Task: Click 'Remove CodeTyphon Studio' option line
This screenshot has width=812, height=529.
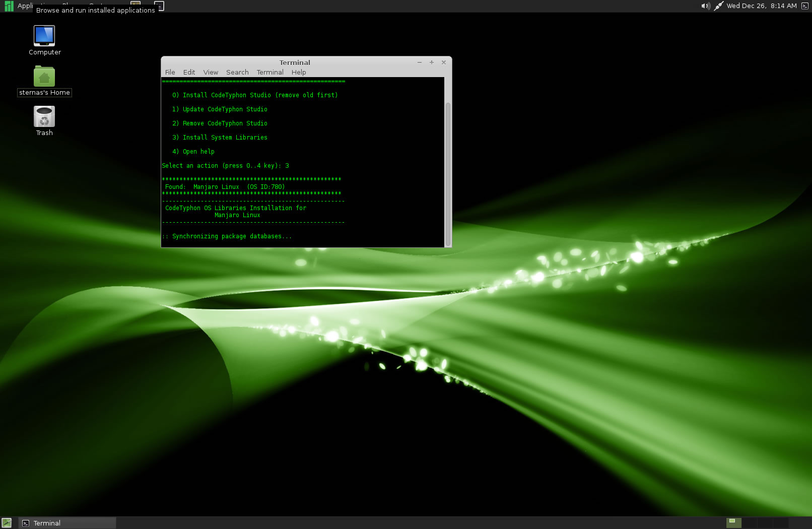Action: [220, 123]
